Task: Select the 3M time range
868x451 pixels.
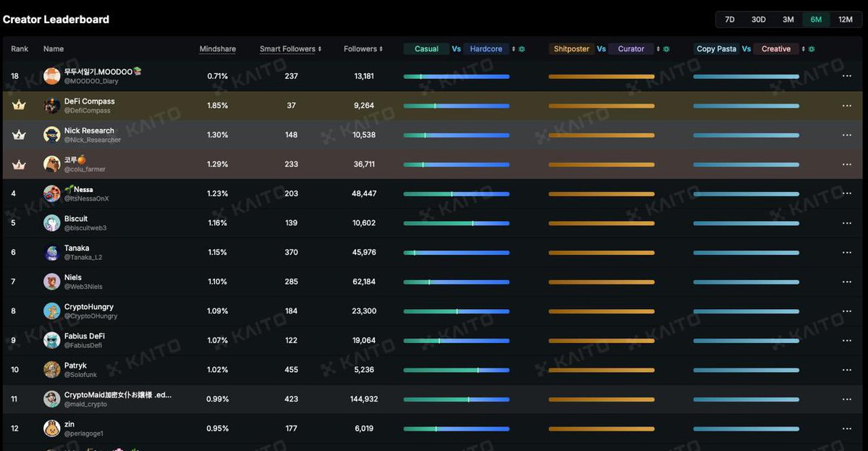Action: (788, 20)
